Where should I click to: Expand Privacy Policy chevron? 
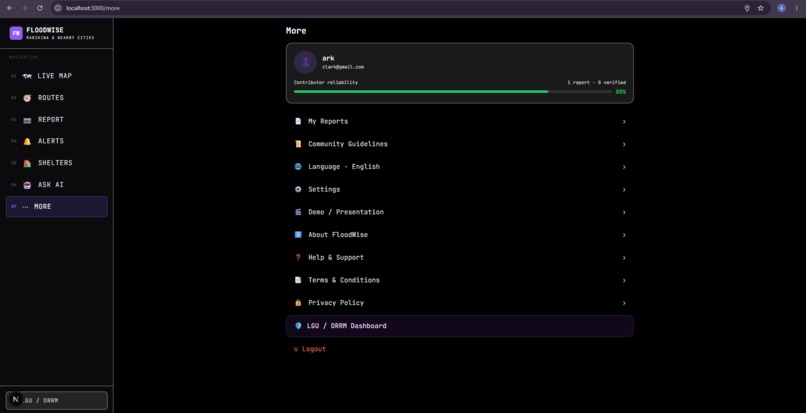[x=624, y=303]
